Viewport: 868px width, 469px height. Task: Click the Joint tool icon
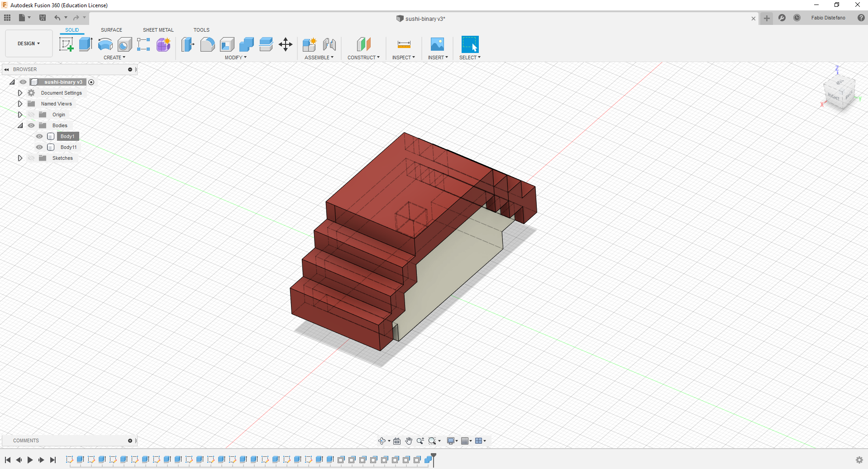[x=329, y=44]
